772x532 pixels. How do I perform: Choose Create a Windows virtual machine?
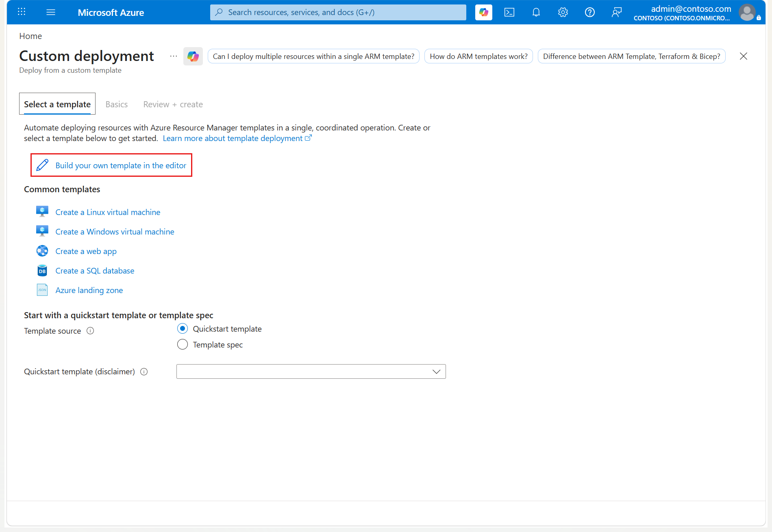tap(115, 232)
